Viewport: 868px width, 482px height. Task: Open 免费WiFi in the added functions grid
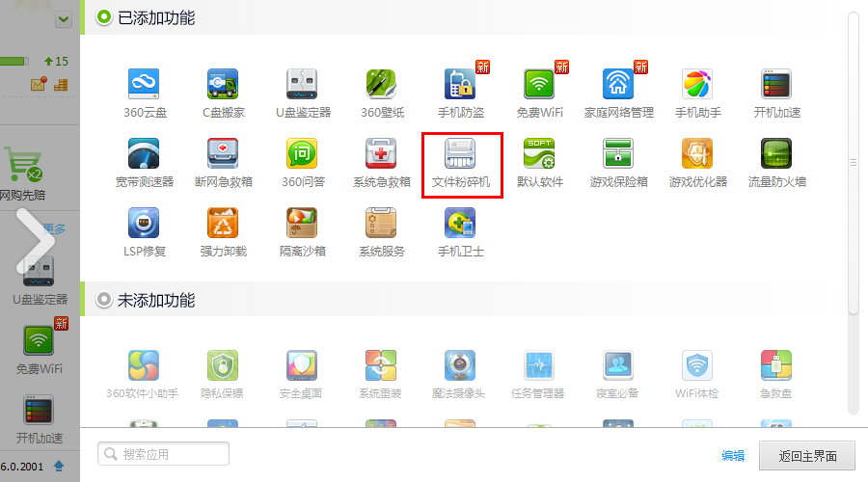(x=540, y=93)
